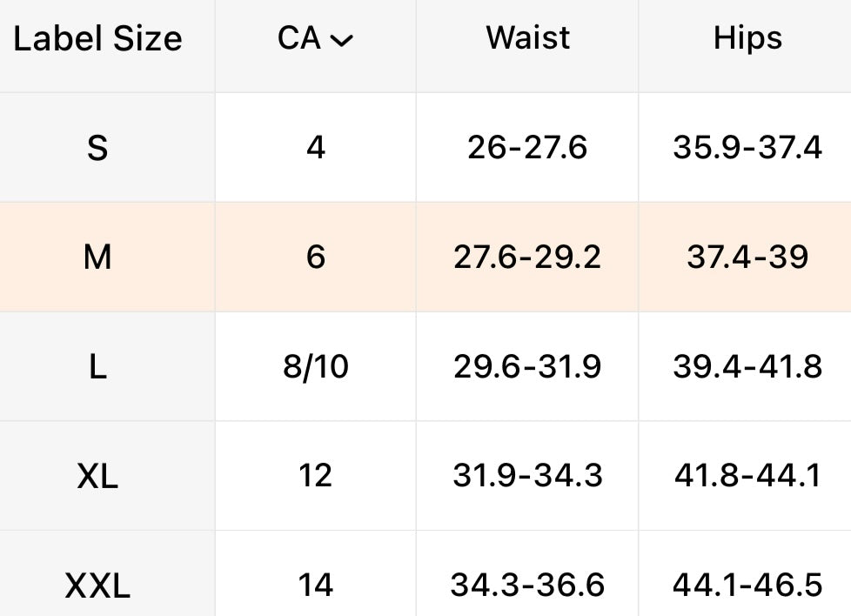851x616 pixels.
Task: Click the Label Size column header
Action: coord(97,39)
